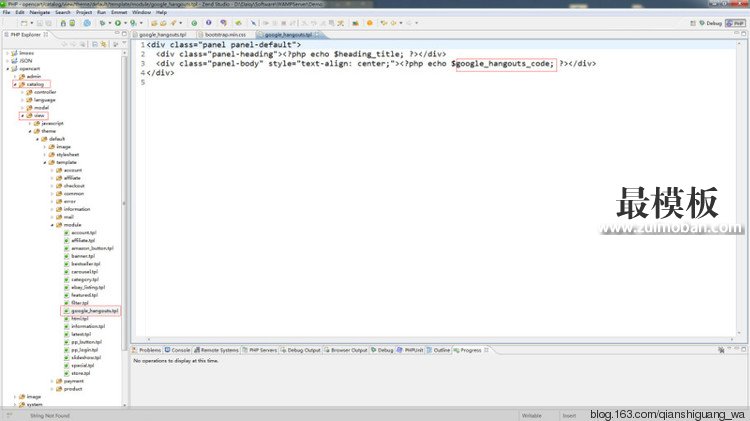Viewport: 750px width, 421px height.
Task: Collapse the view folder node
Action: 21,115
